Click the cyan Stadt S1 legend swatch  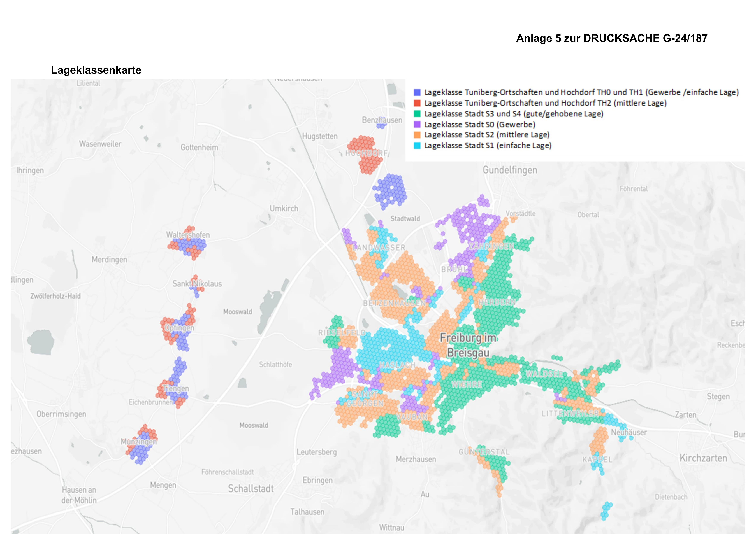click(x=417, y=146)
